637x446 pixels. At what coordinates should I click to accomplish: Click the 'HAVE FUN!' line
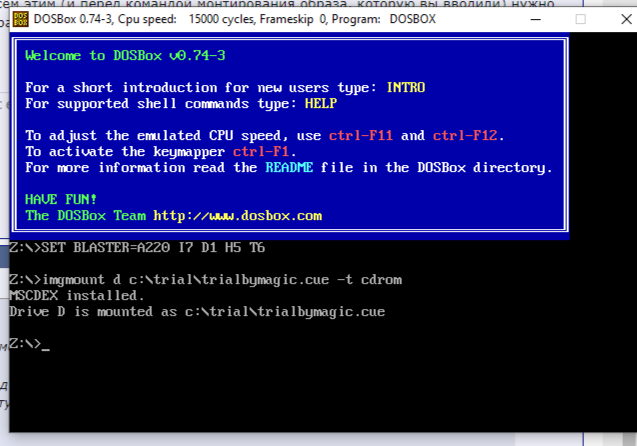(x=61, y=199)
